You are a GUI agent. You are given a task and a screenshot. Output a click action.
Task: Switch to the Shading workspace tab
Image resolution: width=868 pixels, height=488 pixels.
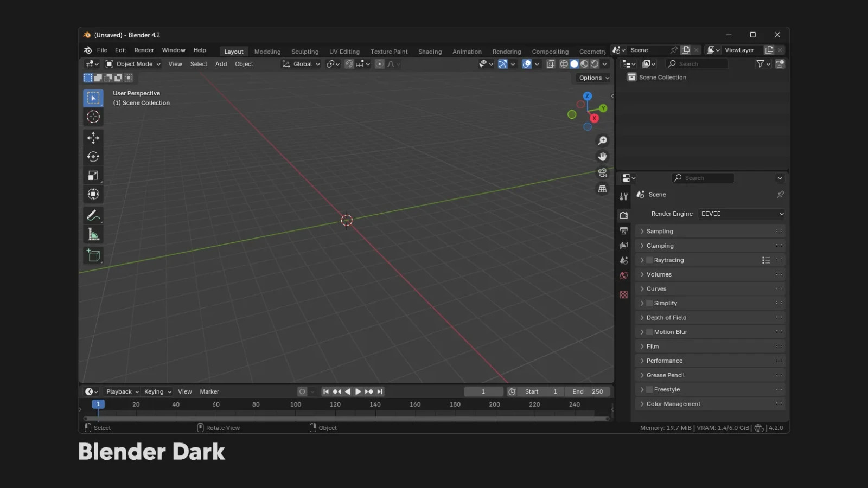click(430, 52)
